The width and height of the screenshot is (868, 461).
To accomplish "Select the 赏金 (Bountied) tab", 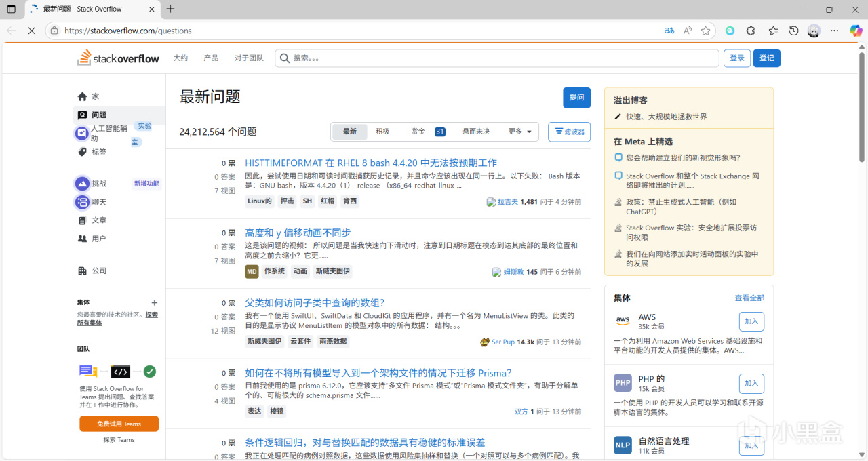I will tap(427, 132).
